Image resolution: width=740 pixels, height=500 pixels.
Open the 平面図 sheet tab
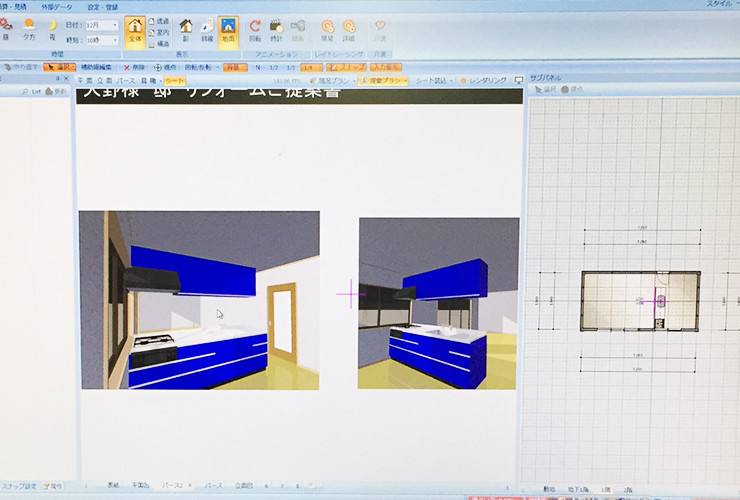pyautogui.click(x=140, y=485)
